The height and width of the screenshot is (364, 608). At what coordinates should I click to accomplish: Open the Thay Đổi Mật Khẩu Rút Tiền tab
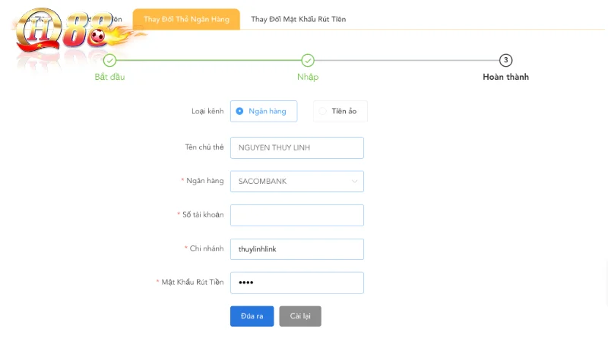pos(298,19)
